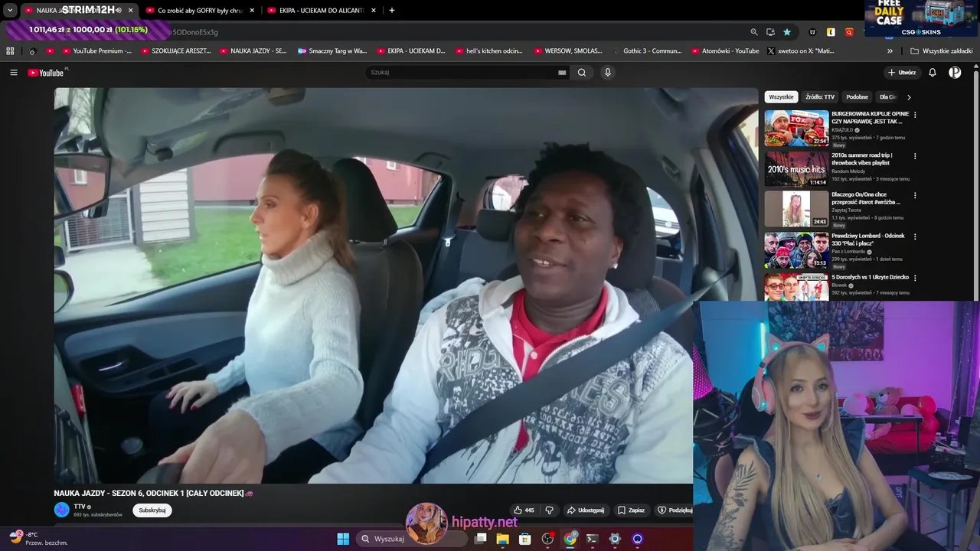The width and height of the screenshot is (980, 551).
Task: Open Task View on the taskbar
Action: pyautogui.click(x=480, y=539)
